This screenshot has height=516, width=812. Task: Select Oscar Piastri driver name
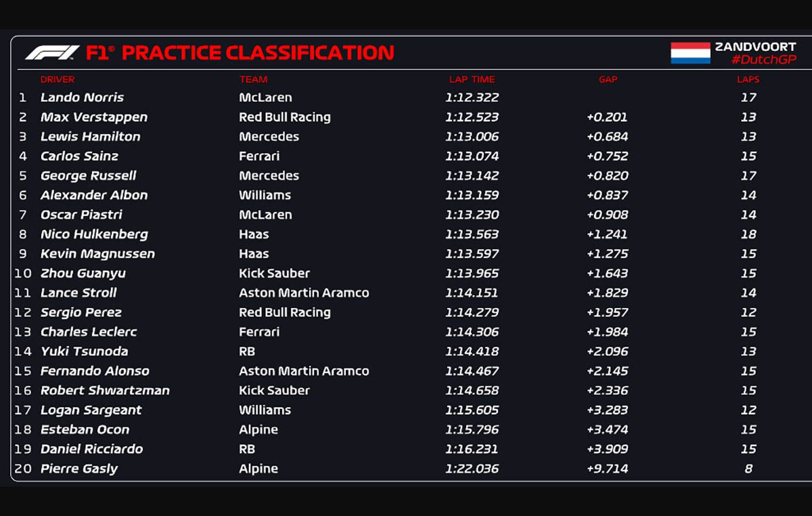[x=81, y=215]
